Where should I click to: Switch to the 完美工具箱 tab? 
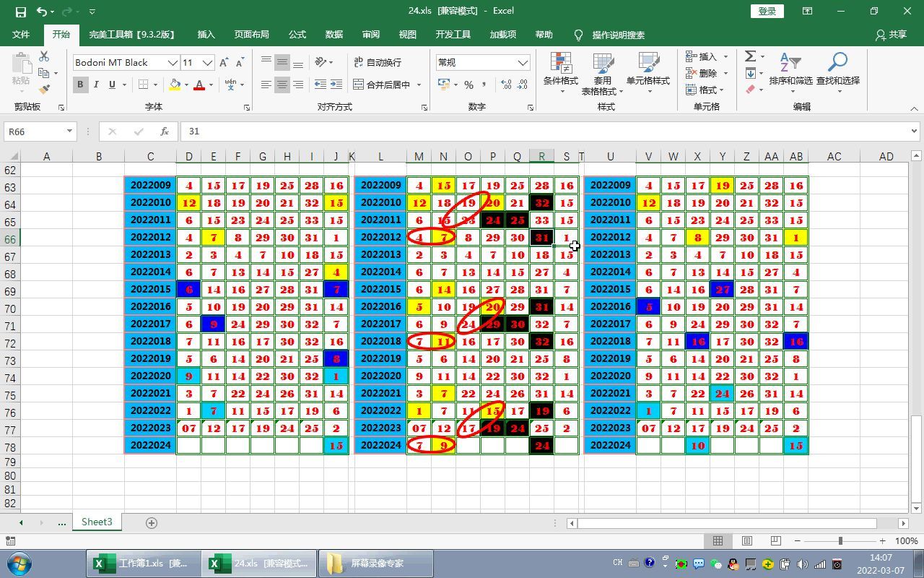click(x=132, y=35)
